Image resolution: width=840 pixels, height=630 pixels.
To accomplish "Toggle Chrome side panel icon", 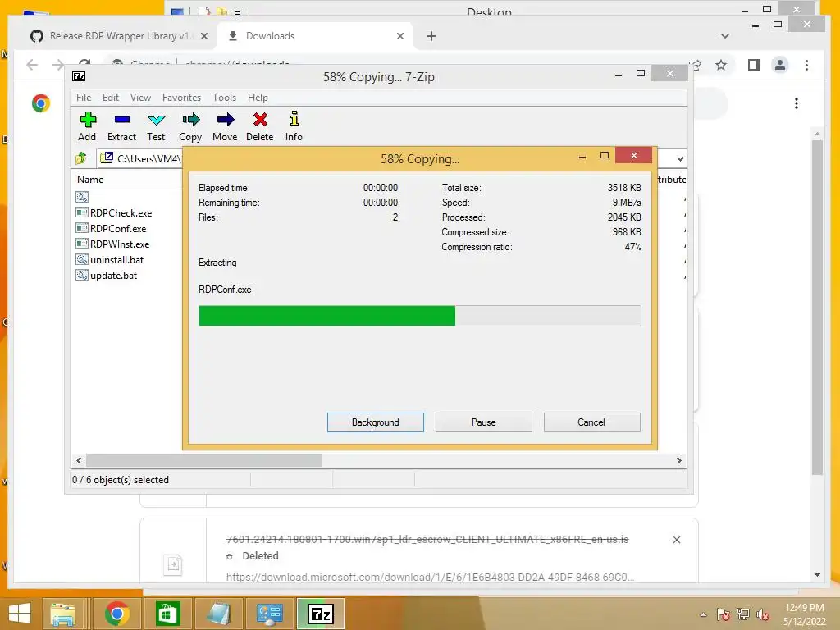I will pos(754,65).
